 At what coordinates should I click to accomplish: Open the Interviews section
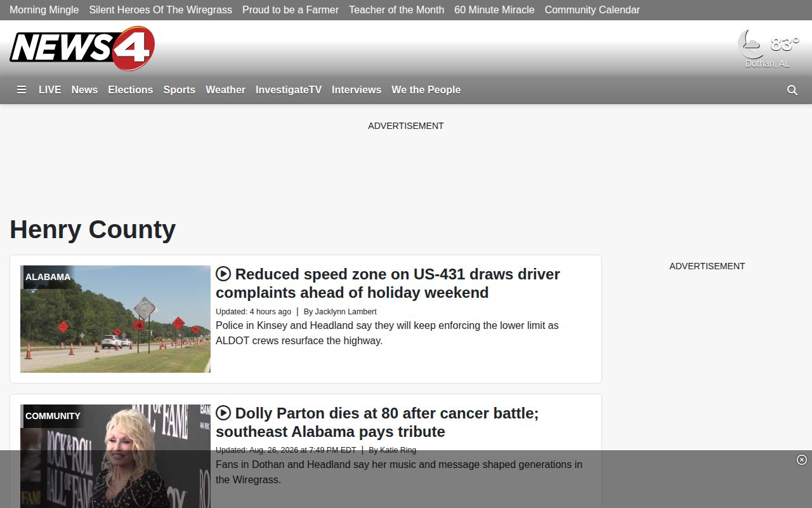click(x=357, y=90)
